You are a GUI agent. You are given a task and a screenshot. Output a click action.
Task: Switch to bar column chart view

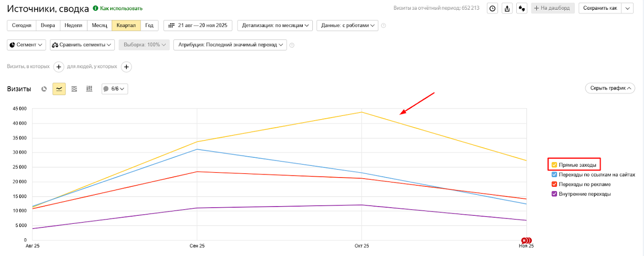click(89, 89)
